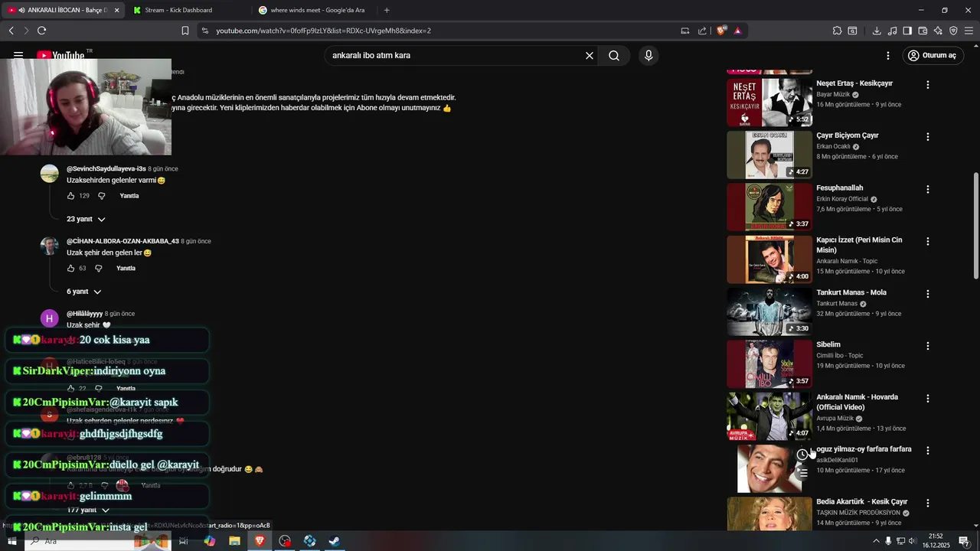The width and height of the screenshot is (980, 551).
Task: Open more options for Çayır Biçiyom Çayır
Action: (928, 137)
